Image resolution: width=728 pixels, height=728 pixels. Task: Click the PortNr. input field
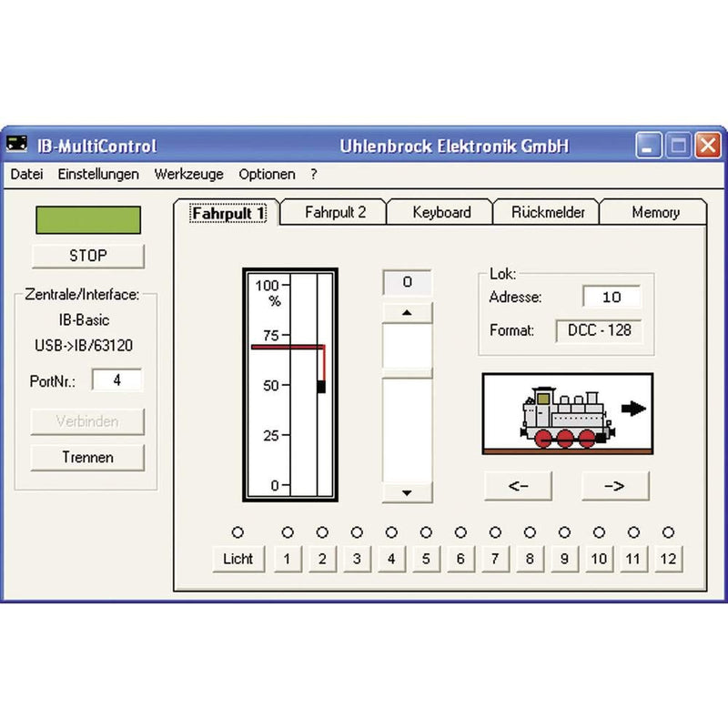coord(117,380)
